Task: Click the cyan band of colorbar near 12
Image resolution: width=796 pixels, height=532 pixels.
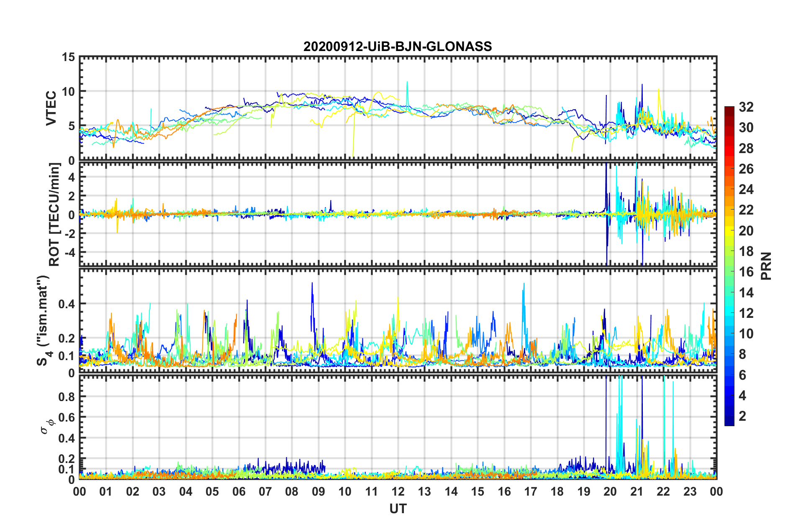Action: tap(729, 313)
